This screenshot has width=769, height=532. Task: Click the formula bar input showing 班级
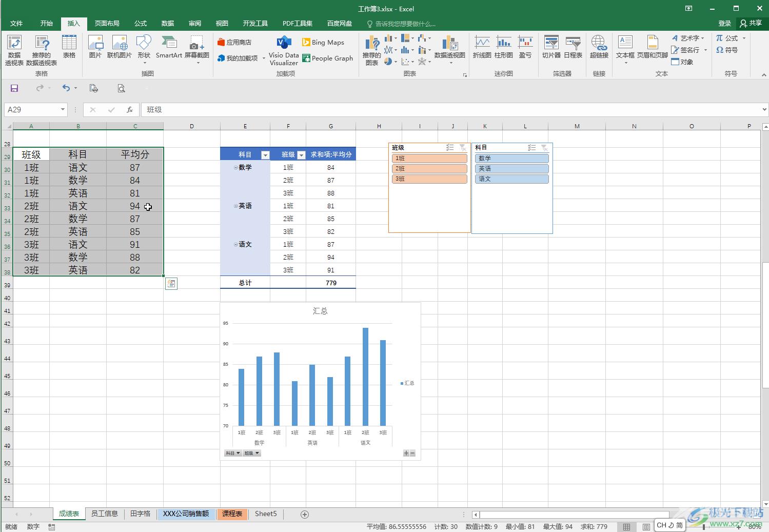coord(450,109)
